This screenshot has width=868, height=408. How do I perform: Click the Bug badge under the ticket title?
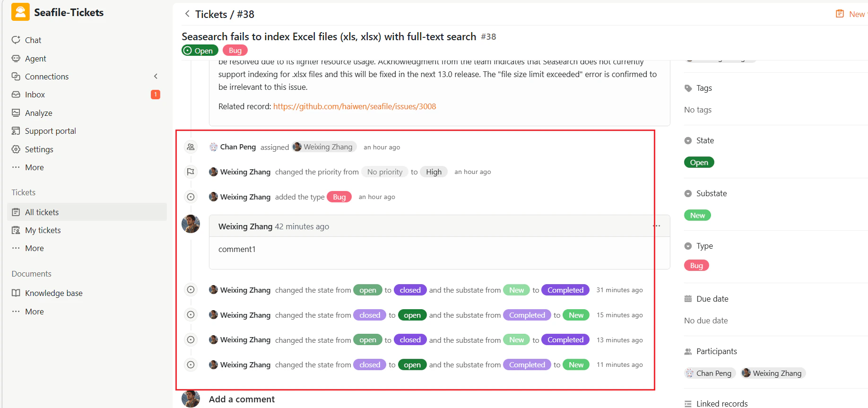pyautogui.click(x=235, y=51)
